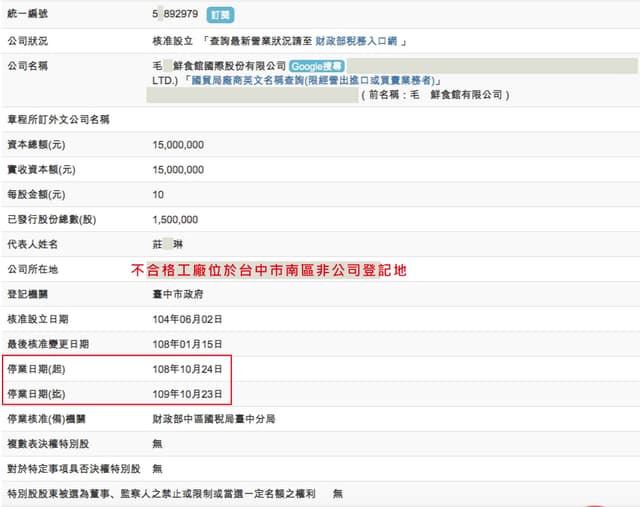
Task: Select the company name 鮮食館國際股份有限公司
Action: pos(229,66)
